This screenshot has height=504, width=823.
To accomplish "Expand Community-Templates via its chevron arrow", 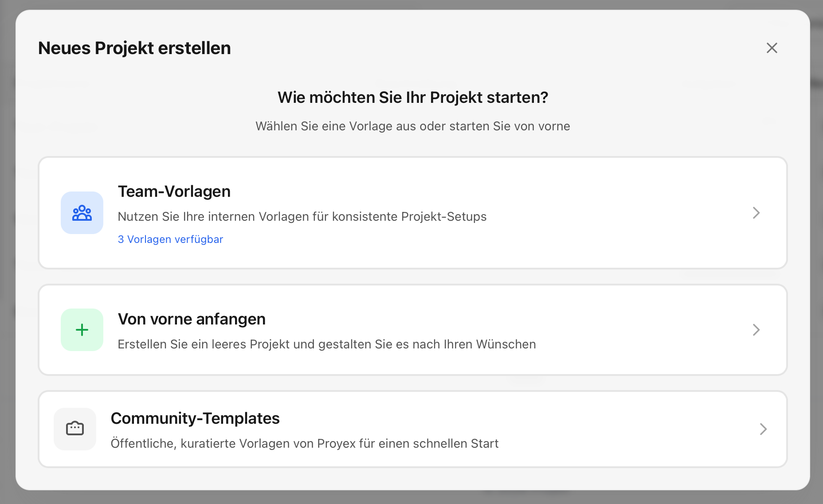I will [763, 429].
